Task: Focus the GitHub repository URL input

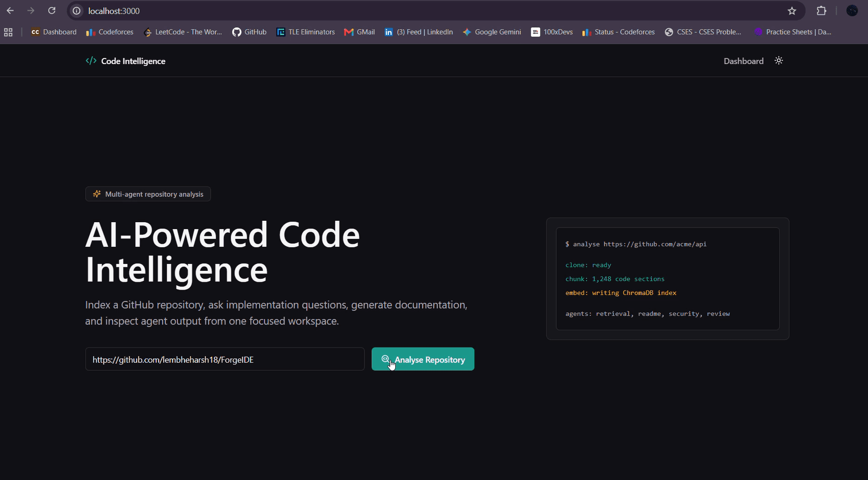Action: pyautogui.click(x=225, y=359)
